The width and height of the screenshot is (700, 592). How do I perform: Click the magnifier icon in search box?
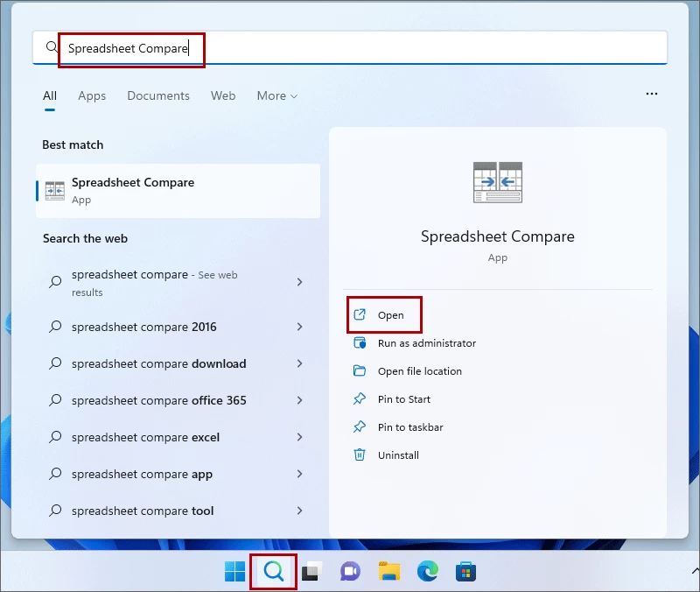(x=52, y=47)
